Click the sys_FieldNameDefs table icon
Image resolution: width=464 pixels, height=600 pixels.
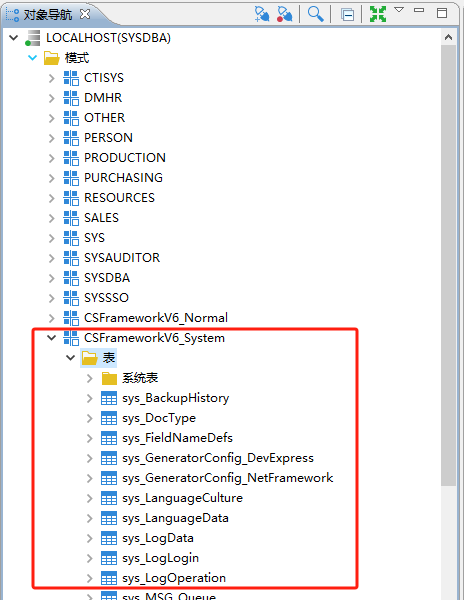tap(109, 438)
